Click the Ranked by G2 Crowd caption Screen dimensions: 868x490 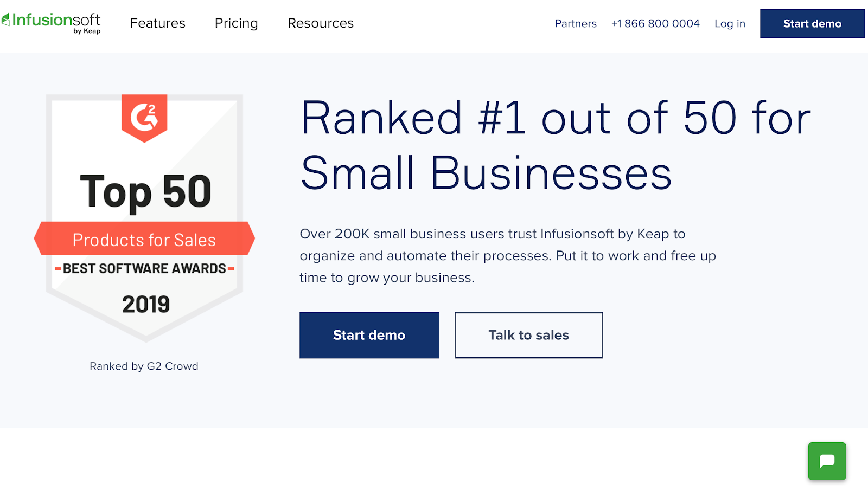click(144, 366)
